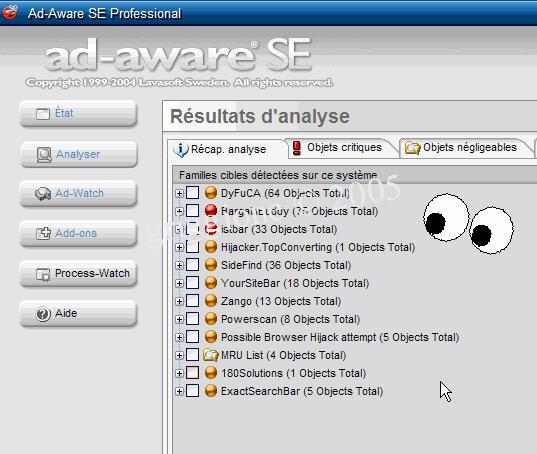Expand the Zango tree node
The height and width of the screenshot is (454, 537).
[179, 301]
